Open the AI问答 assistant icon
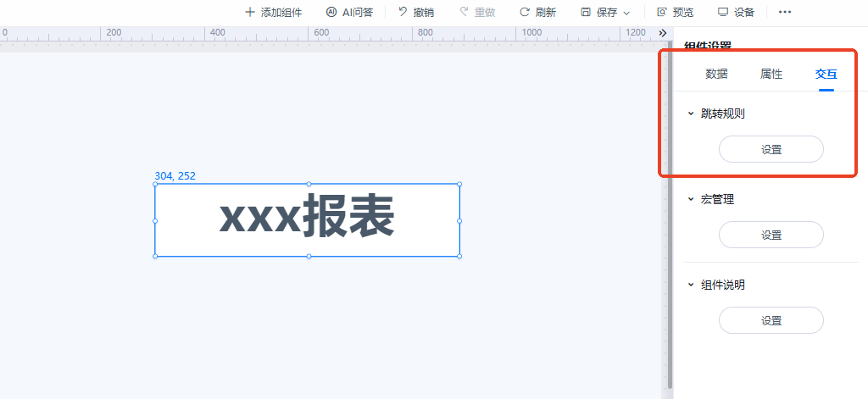 [331, 12]
